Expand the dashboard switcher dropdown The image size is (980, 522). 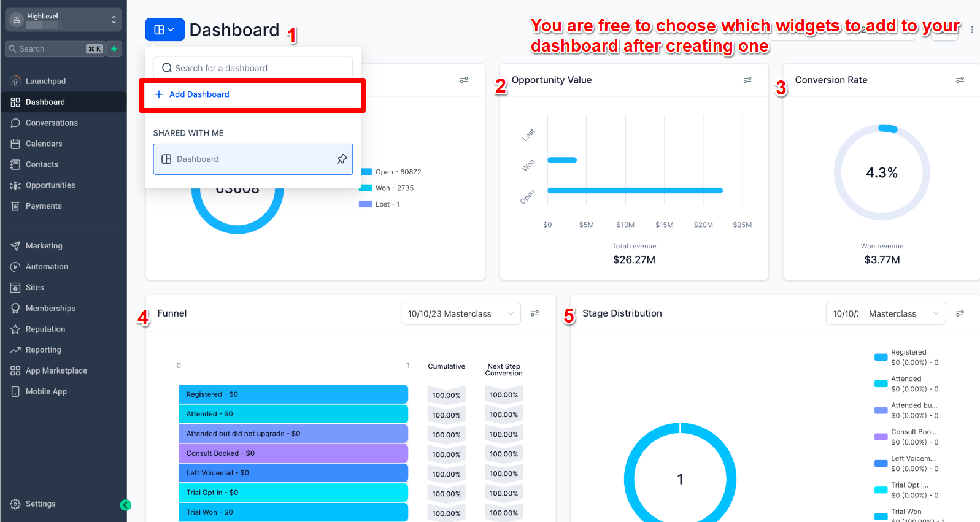point(164,29)
